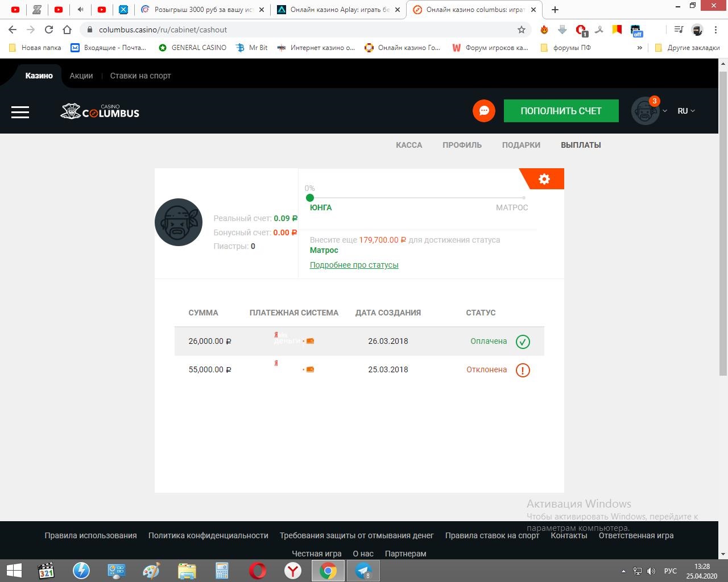Switch to the Розыгрыш 3000 руб tab
The width and height of the screenshot is (728, 582).
(x=203, y=10)
